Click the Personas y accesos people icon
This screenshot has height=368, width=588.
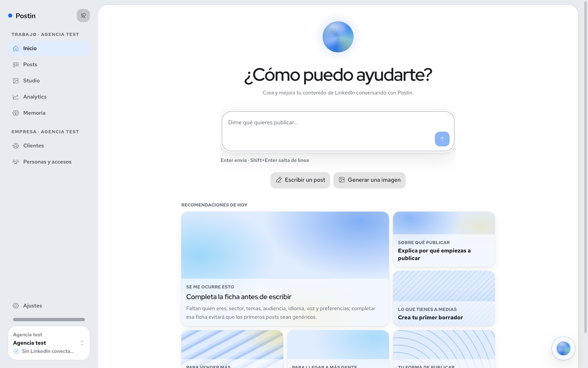click(x=16, y=162)
